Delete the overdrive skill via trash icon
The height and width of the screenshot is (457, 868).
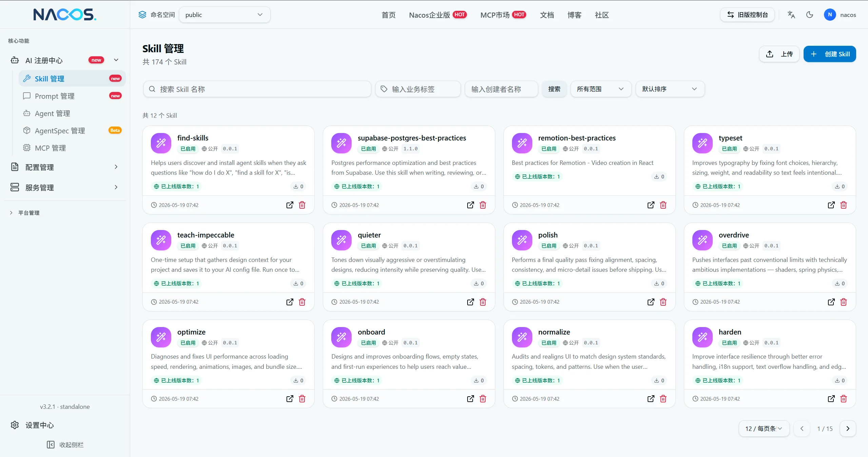click(844, 302)
